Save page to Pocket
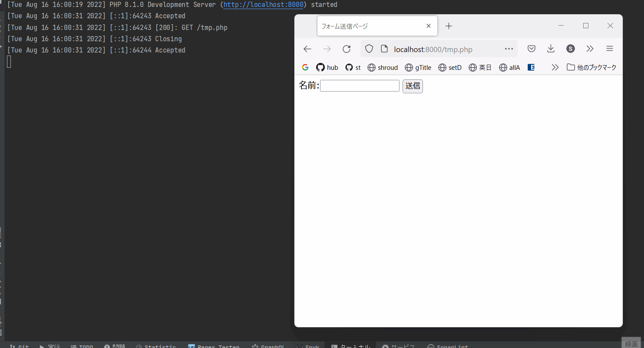The image size is (644, 348). (531, 49)
